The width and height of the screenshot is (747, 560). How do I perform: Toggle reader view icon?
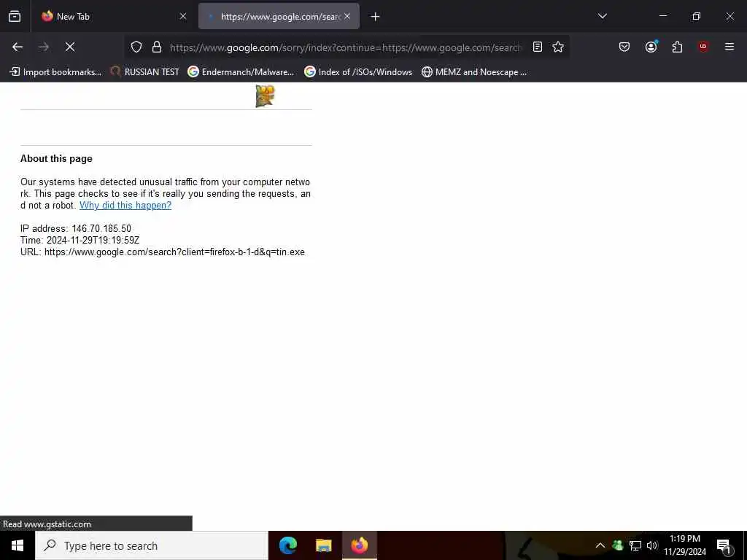[538, 47]
